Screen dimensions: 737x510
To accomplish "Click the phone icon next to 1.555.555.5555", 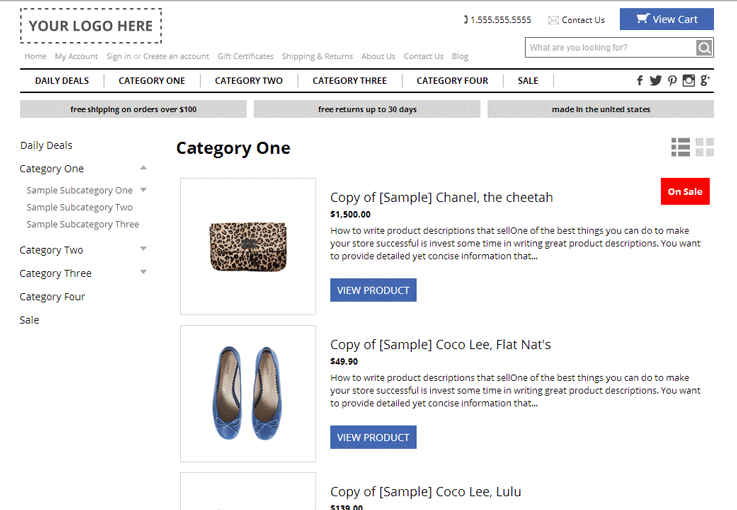I will [x=466, y=20].
